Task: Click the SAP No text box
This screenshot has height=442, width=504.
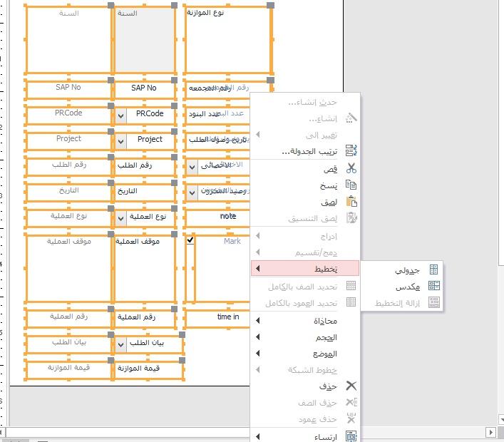Action: tap(144, 90)
